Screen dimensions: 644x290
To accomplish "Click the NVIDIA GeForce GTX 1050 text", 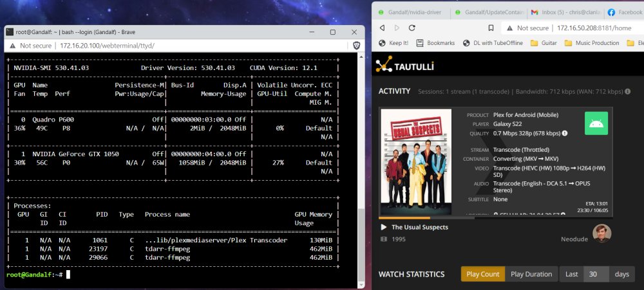I will pyautogui.click(x=75, y=154).
